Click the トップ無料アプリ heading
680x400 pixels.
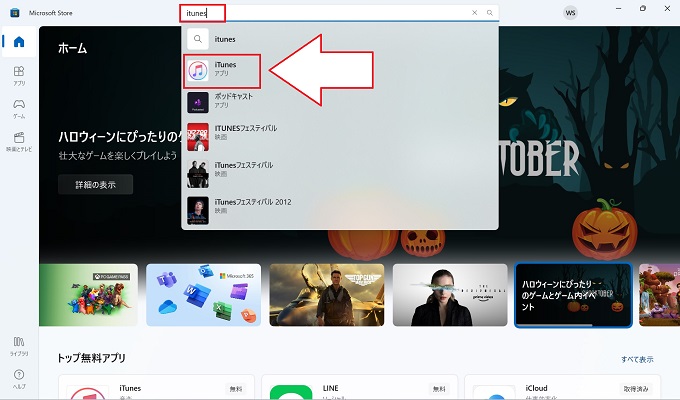pyautogui.click(x=92, y=358)
